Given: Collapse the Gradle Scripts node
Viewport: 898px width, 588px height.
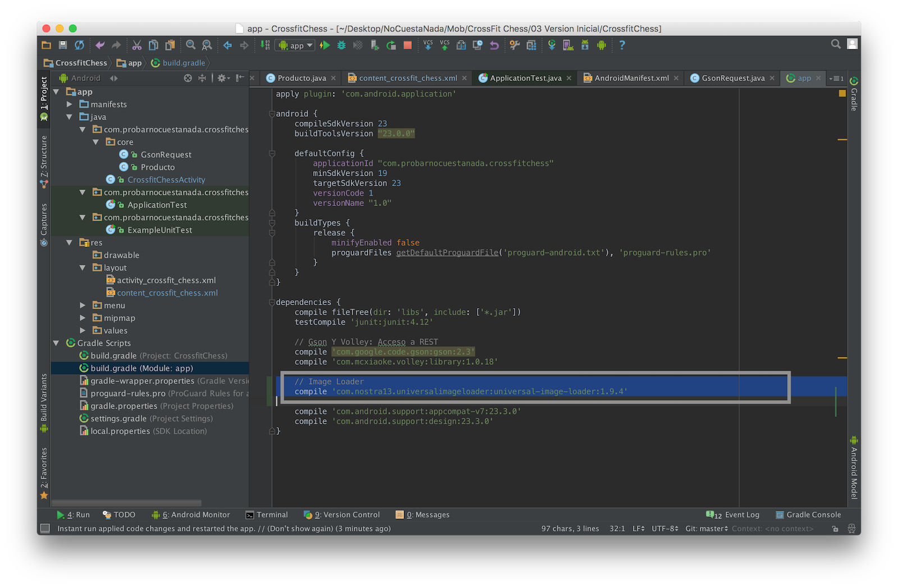Looking at the screenshot, I should tap(56, 343).
